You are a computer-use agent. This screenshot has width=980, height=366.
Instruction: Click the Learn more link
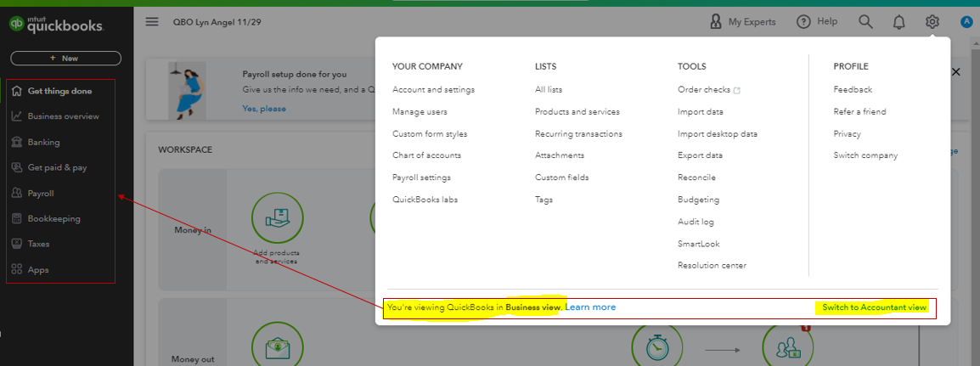(590, 307)
